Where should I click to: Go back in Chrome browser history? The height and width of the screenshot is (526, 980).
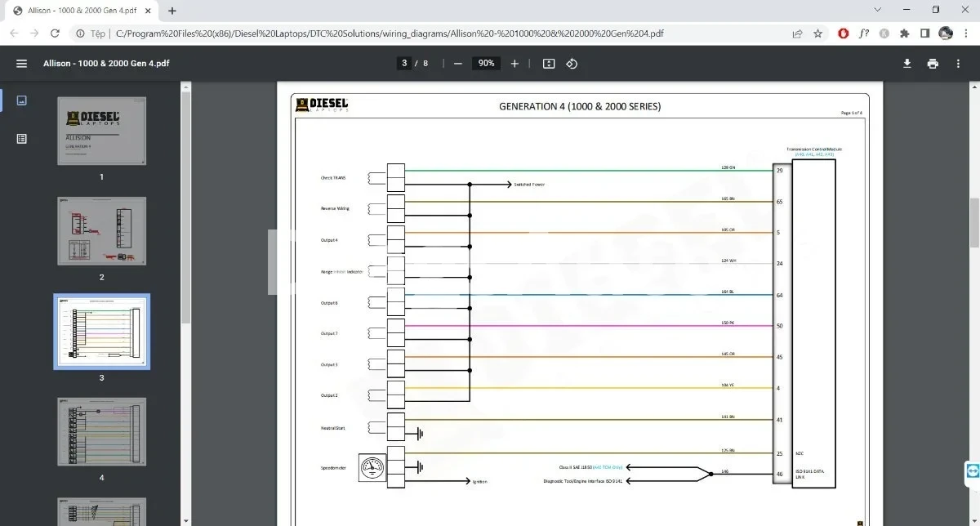point(14,33)
